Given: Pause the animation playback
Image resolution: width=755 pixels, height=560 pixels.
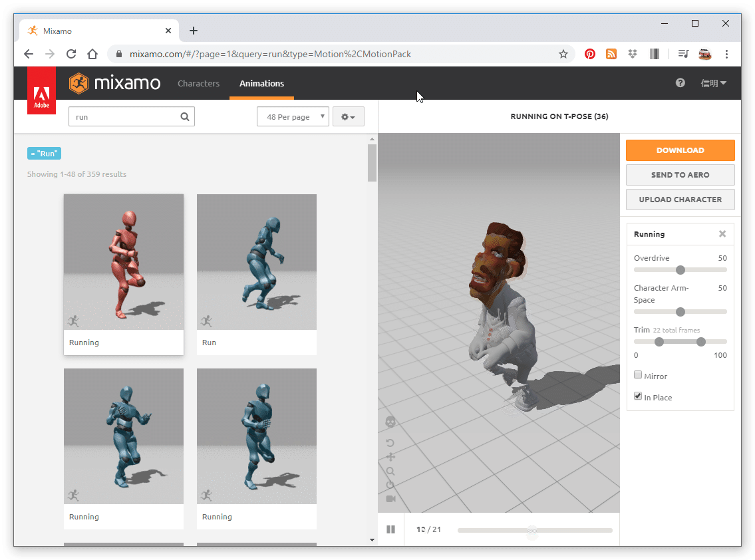Looking at the screenshot, I should click(x=391, y=529).
